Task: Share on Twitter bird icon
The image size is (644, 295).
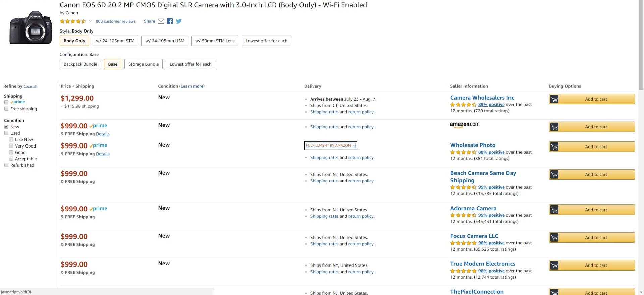Action: click(x=179, y=21)
